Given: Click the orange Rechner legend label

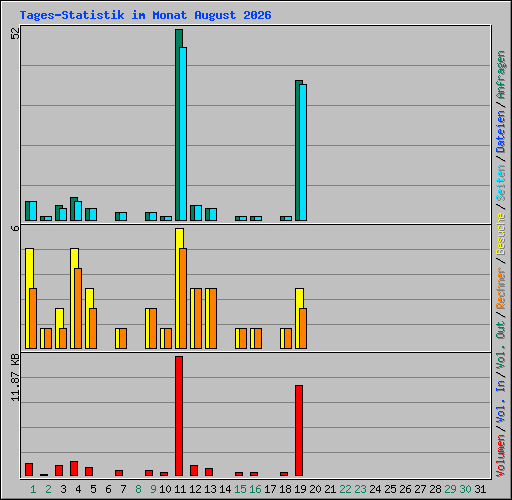Looking at the screenshot, I should 500,288.
